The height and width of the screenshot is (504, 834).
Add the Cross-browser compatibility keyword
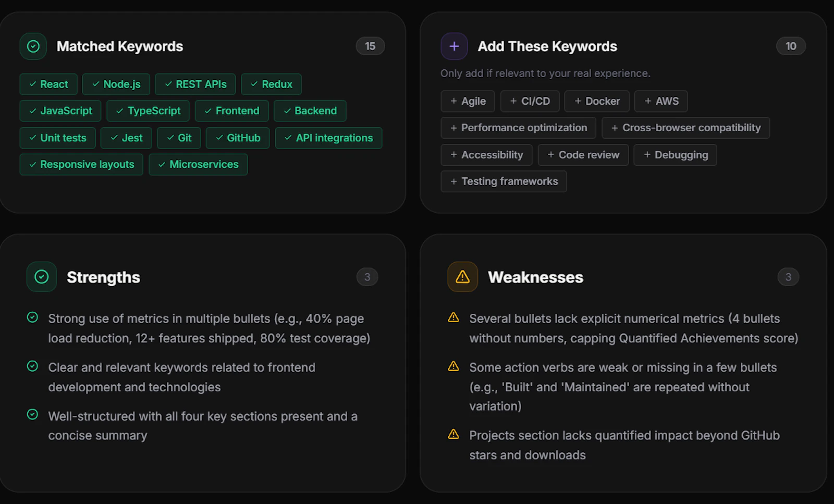click(686, 128)
